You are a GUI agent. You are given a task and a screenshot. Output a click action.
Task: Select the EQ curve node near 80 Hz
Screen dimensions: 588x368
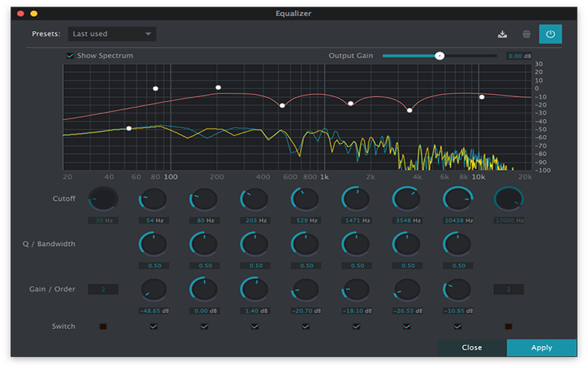(156, 88)
